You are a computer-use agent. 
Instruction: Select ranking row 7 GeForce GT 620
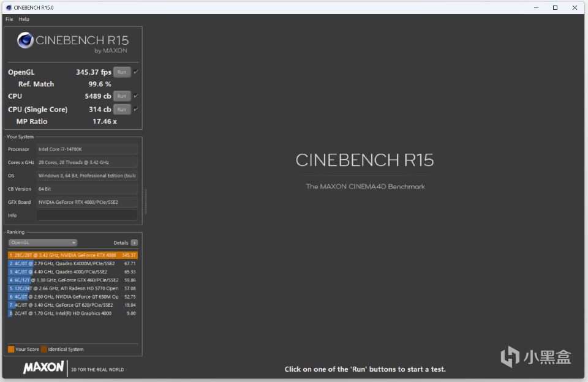pyautogui.click(x=73, y=305)
